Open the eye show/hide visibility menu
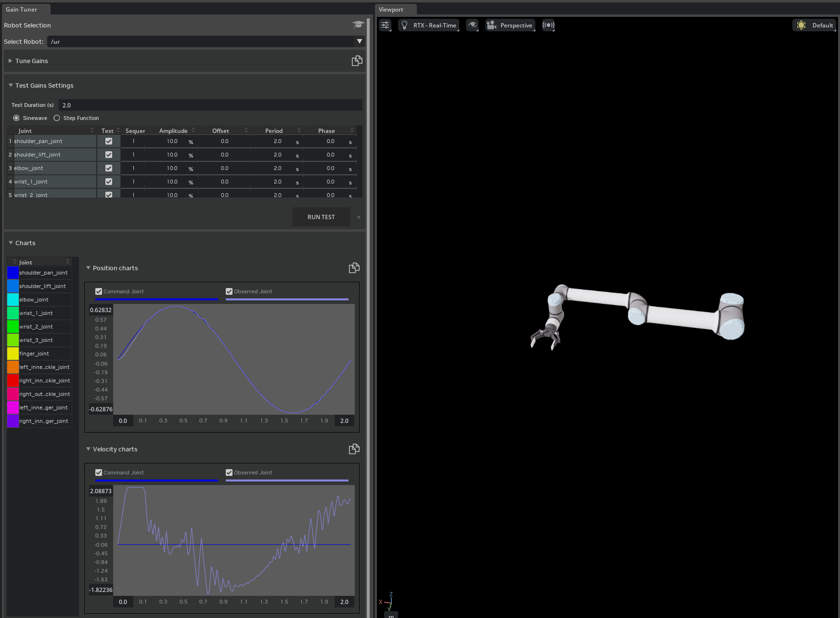The height and width of the screenshot is (618, 840). [x=472, y=26]
